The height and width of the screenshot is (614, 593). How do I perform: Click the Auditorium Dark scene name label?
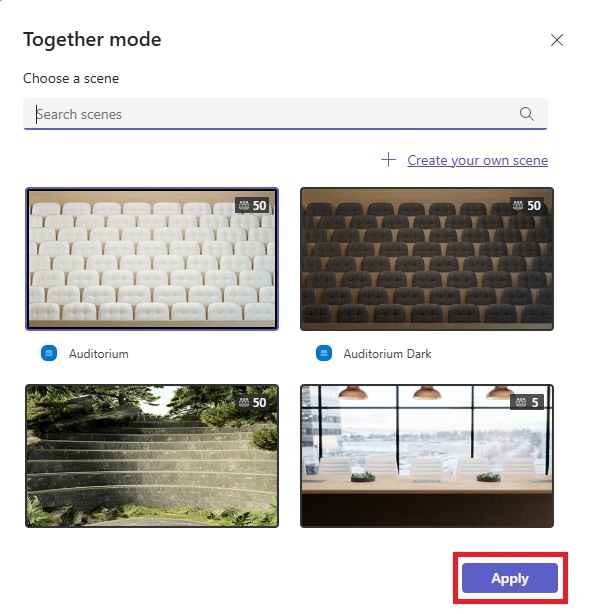pos(387,354)
